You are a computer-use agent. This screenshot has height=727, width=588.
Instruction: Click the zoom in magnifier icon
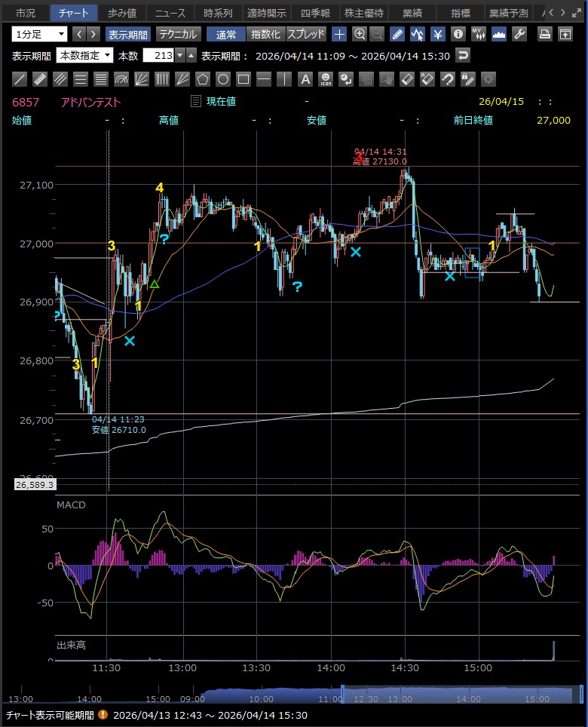pos(360,34)
